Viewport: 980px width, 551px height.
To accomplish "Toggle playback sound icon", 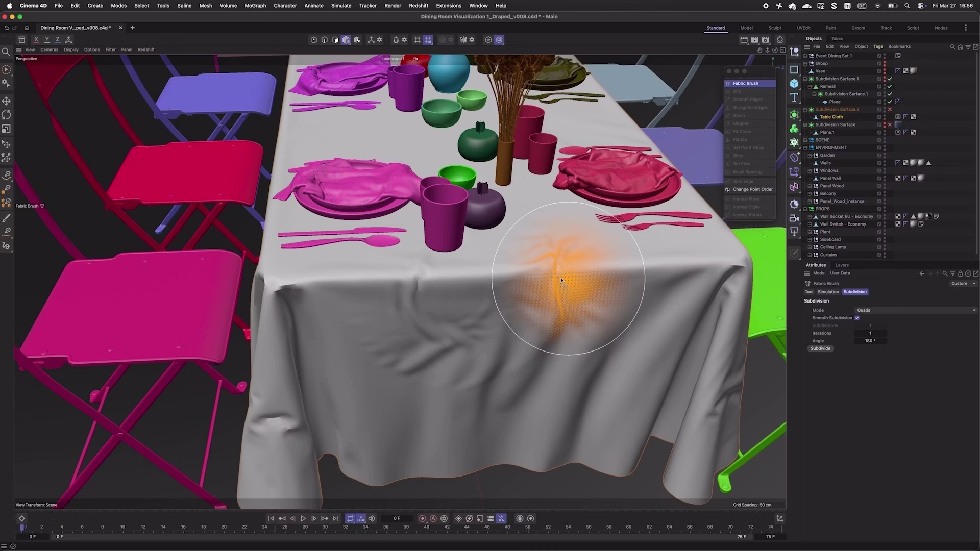I will click(372, 518).
